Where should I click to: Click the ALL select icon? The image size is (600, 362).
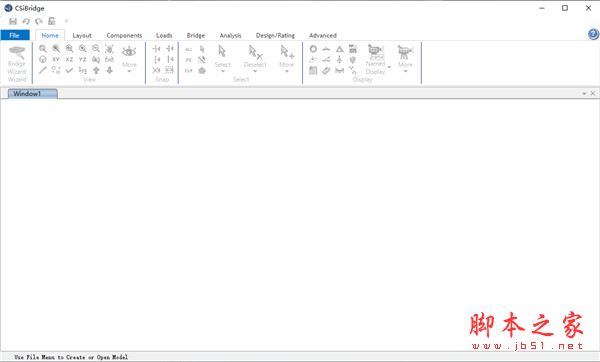tap(189, 49)
